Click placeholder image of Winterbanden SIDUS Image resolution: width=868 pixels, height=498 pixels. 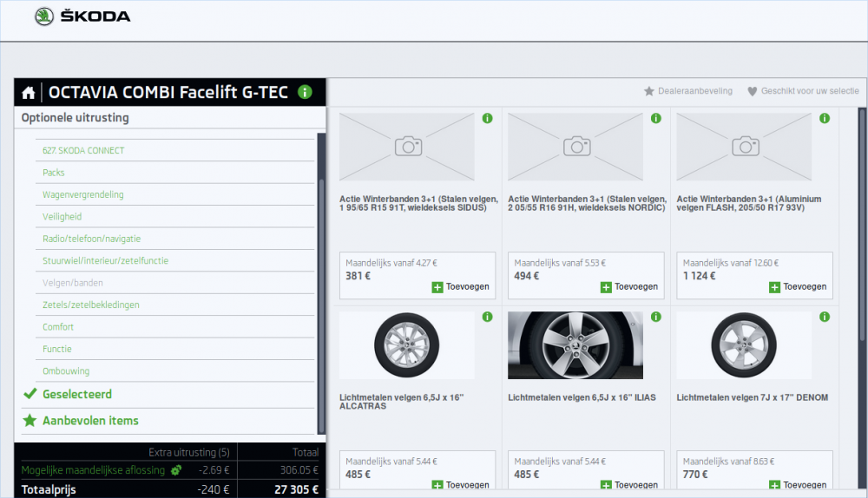point(407,147)
